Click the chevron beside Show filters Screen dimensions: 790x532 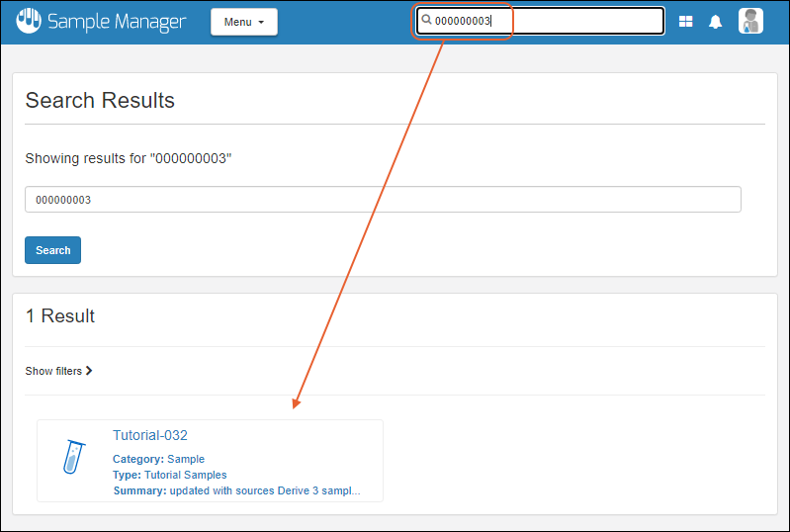(89, 371)
